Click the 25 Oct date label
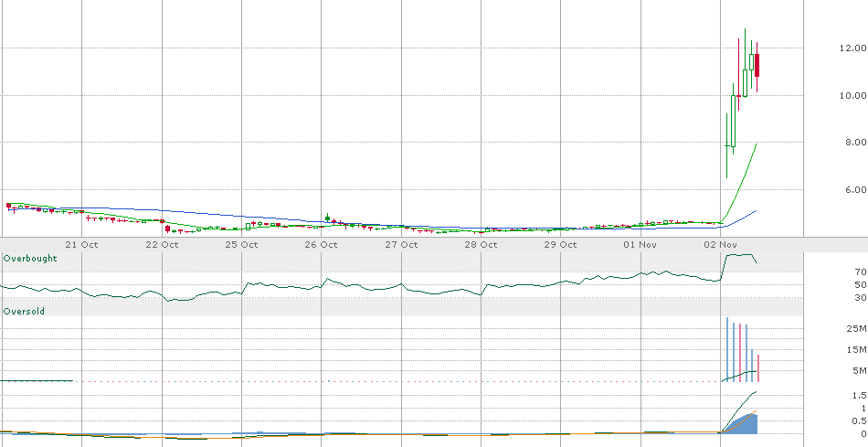The width and height of the screenshot is (868, 447). coord(241,244)
